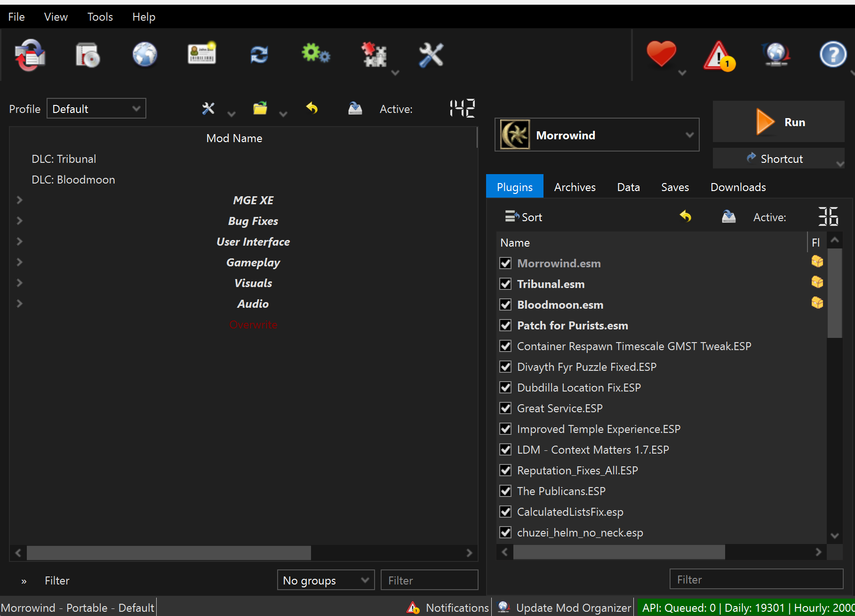This screenshot has width=855, height=616.
Task: Click create backup icon in Plugins panel
Action: (729, 216)
